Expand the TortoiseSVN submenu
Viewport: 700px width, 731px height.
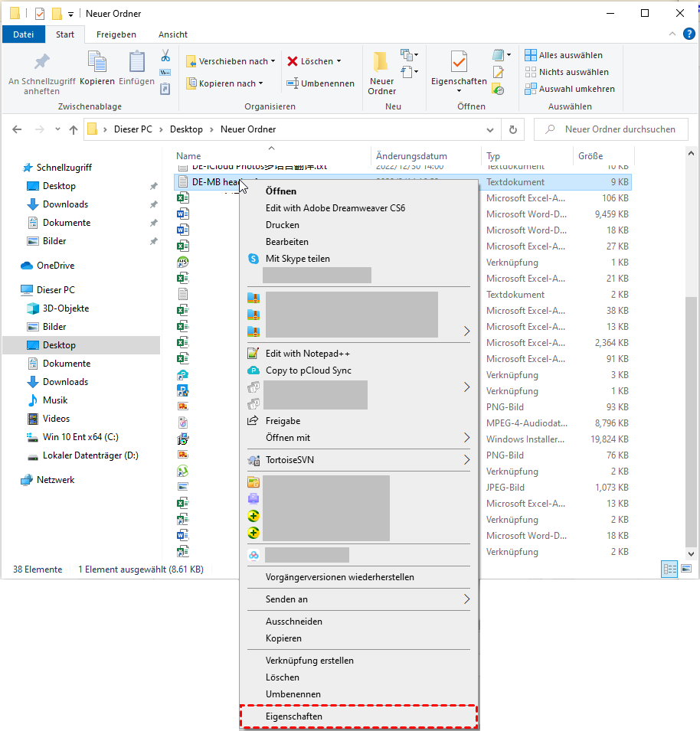(358, 460)
